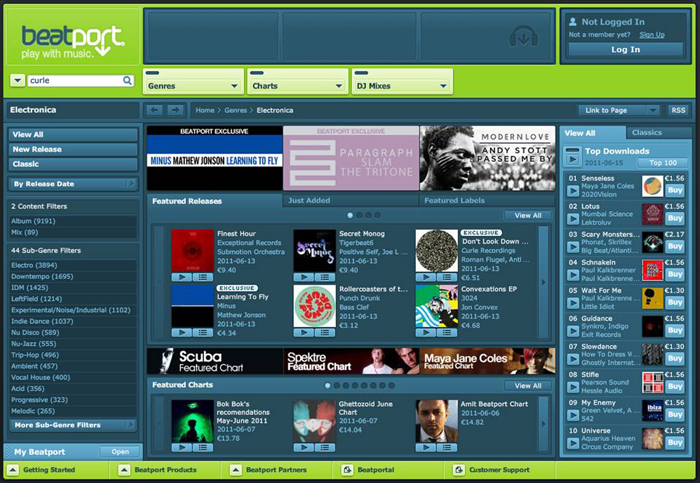Screen dimensions: 700x483
Task: Go forward with the right arrow button
Action: (175, 110)
